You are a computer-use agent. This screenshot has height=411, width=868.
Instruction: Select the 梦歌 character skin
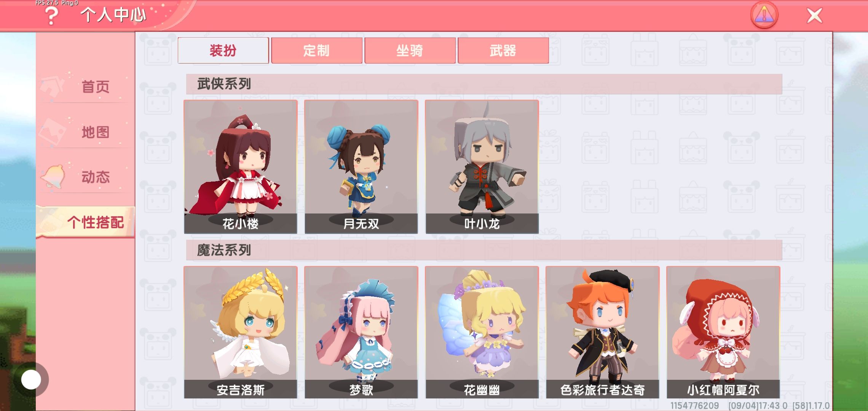(361, 332)
